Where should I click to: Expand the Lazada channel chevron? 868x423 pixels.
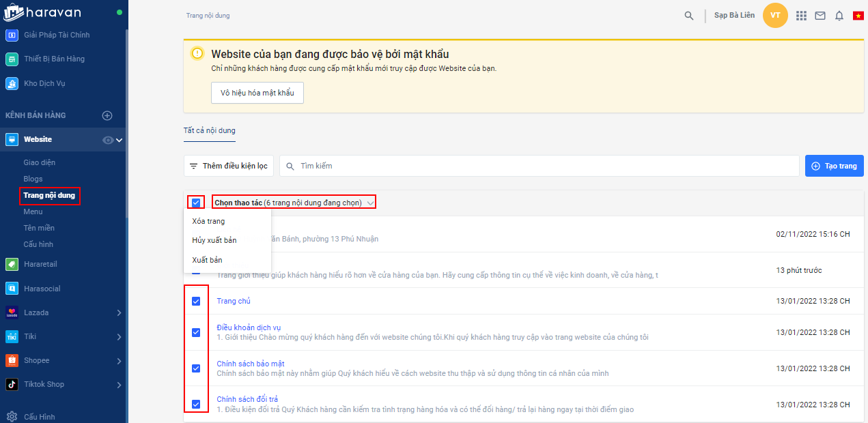click(119, 313)
